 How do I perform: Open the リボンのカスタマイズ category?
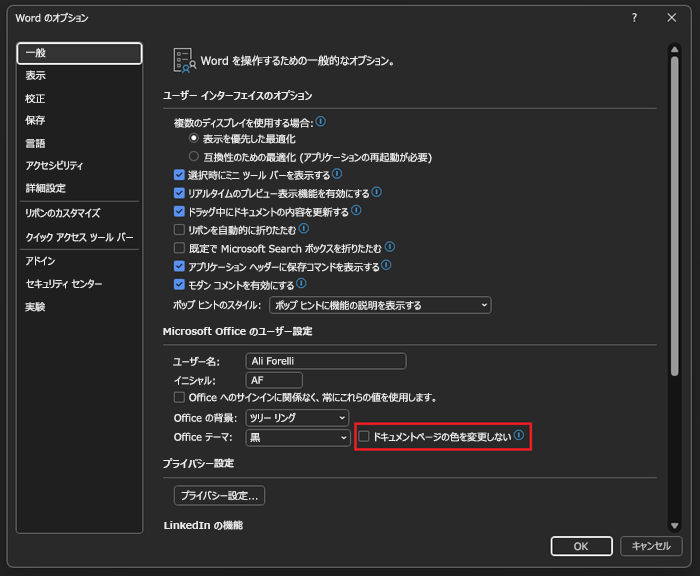(x=62, y=213)
